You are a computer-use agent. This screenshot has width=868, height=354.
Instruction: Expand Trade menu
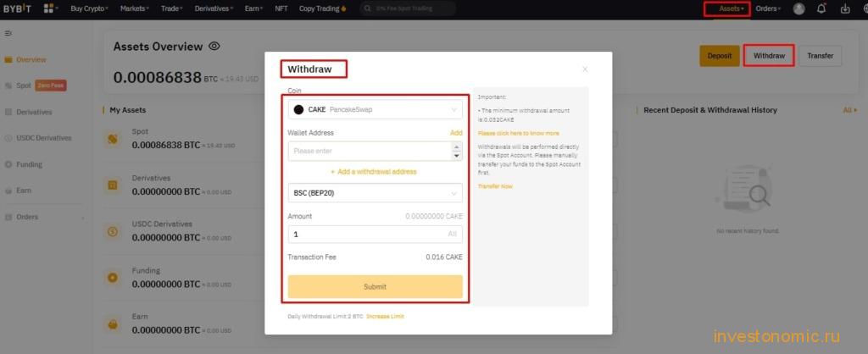171,8
